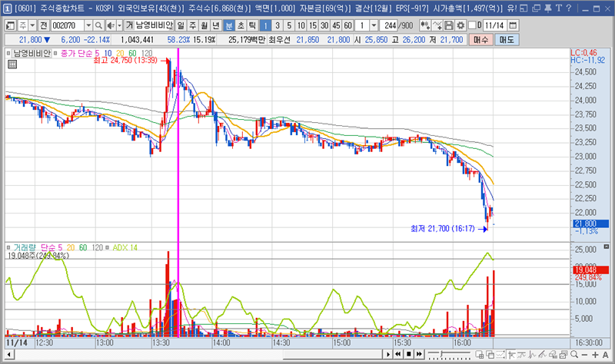Click the save chart floppy icon
This screenshot has width=615, height=364.
point(448,25)
